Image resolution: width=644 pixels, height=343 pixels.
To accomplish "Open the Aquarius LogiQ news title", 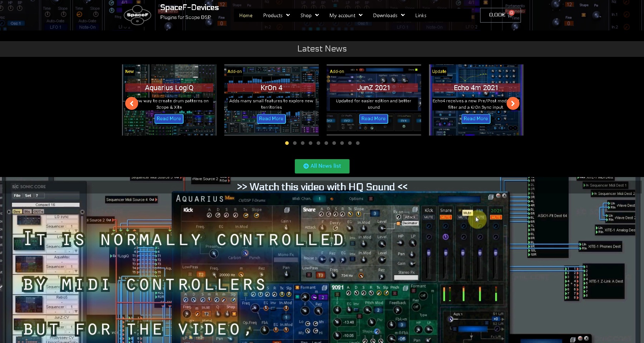I will coord(169,88).
